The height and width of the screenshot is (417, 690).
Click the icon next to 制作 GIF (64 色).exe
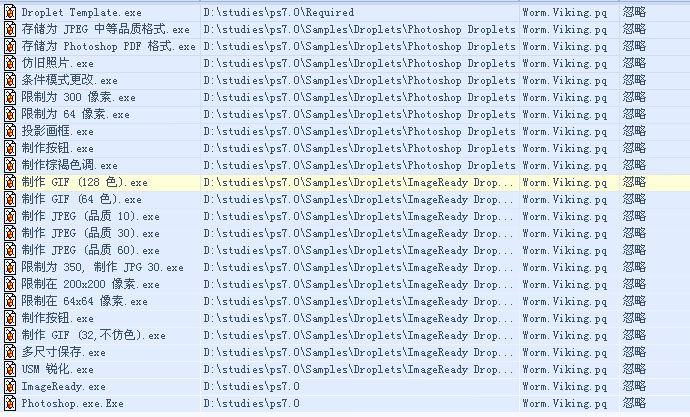(x=10, y=199)
